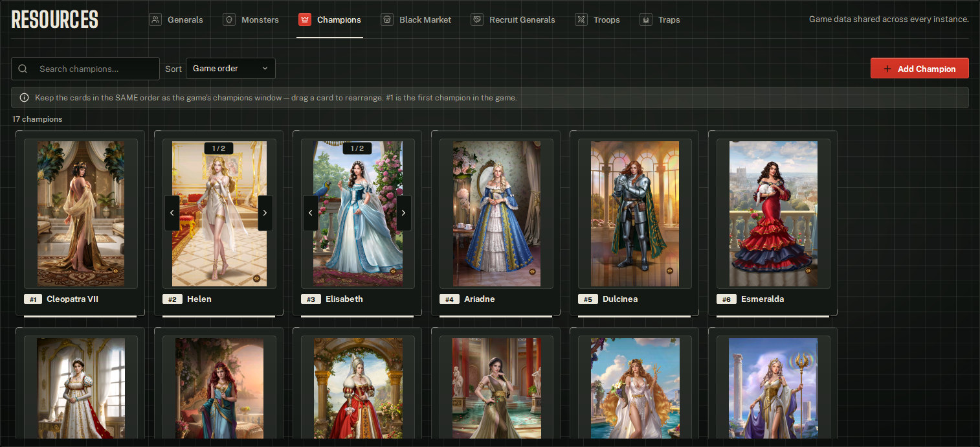Image resolution: width=980 pixels, height=447 pixels.
Task: Click the Monsters tab icon
Action: coord(229,19)
